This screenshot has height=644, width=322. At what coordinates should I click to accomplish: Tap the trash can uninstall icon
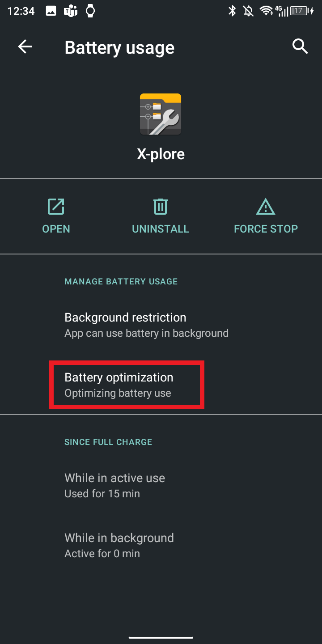pyautogui.click(x=161, y=207)
